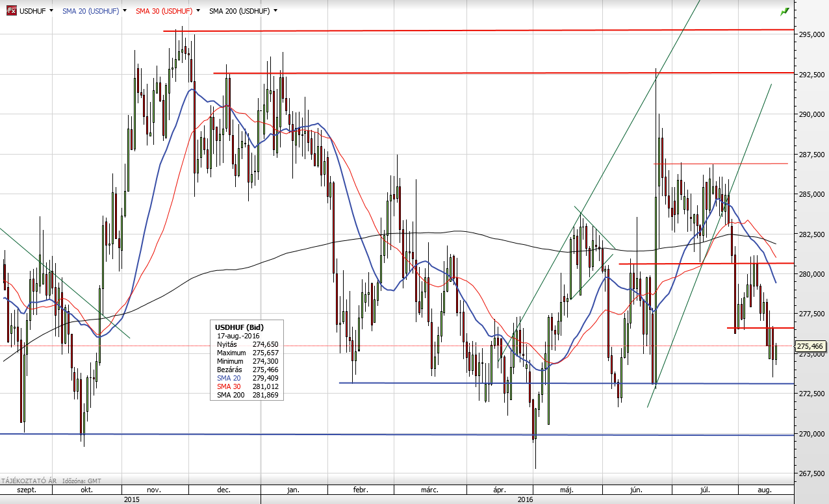
Task: Click the SMA 200 value 281,869
Action: tap(266, 394)
